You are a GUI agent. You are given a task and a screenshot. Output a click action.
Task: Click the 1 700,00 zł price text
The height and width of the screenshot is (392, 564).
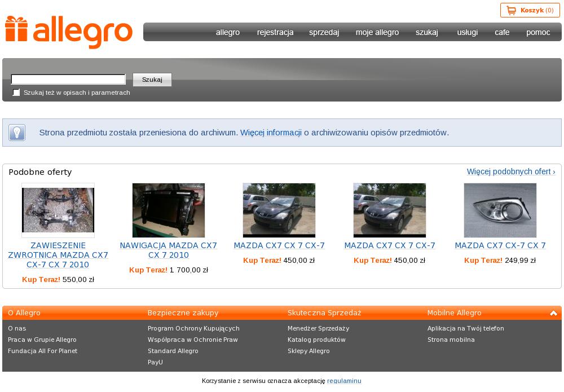click(x=189, y=270)
